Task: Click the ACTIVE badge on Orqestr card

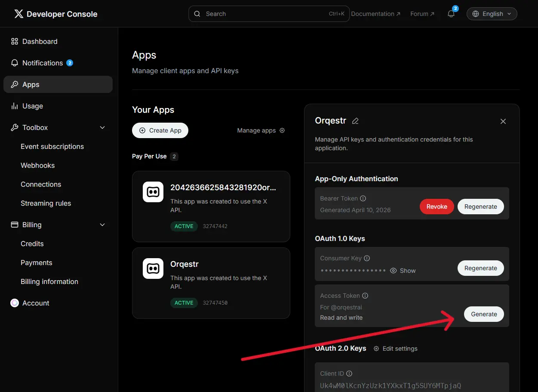Action: [x=184, y=302]
